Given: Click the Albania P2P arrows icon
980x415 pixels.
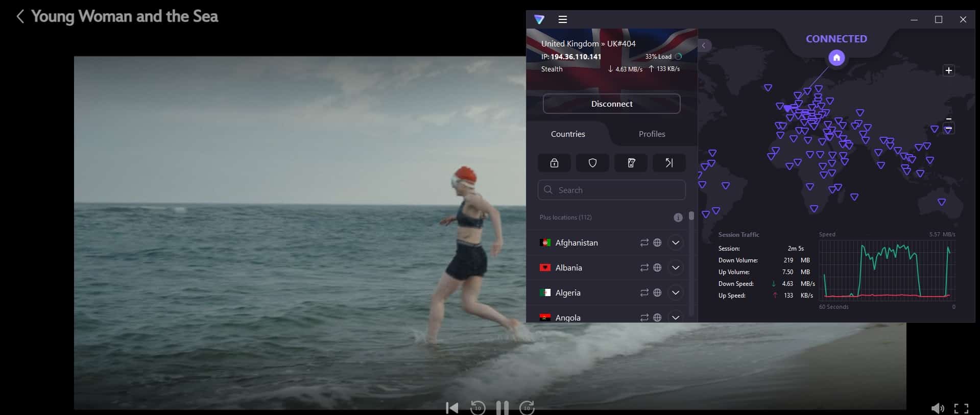Looking at the screenshot, I should click(644, 267).
